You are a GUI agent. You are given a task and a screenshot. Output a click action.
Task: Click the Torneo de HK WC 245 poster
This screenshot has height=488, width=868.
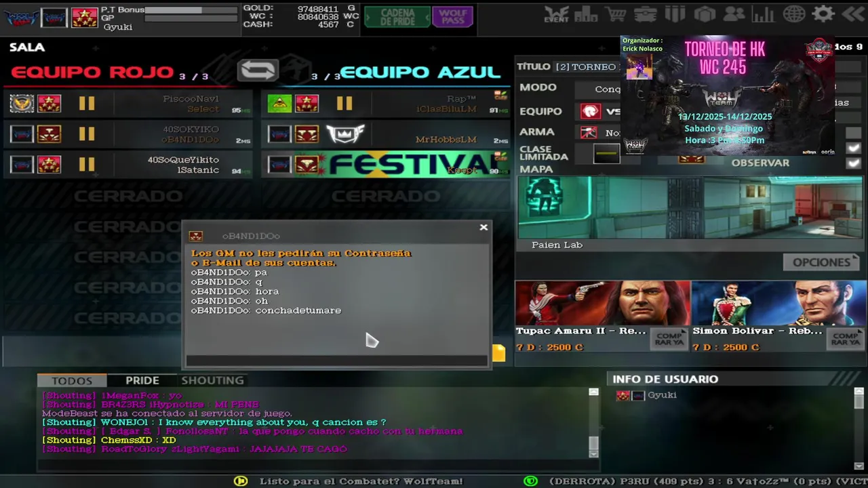tap(728, 96)
